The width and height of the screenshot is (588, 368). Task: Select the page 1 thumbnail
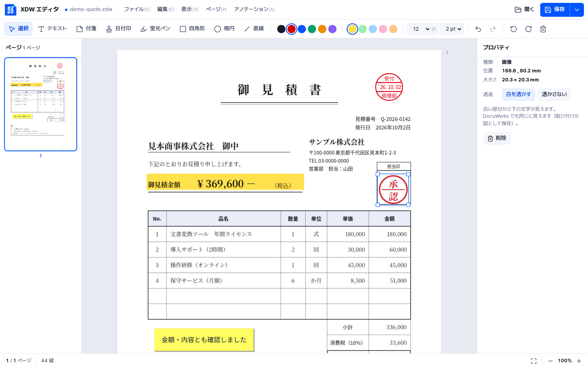point(41,104)
